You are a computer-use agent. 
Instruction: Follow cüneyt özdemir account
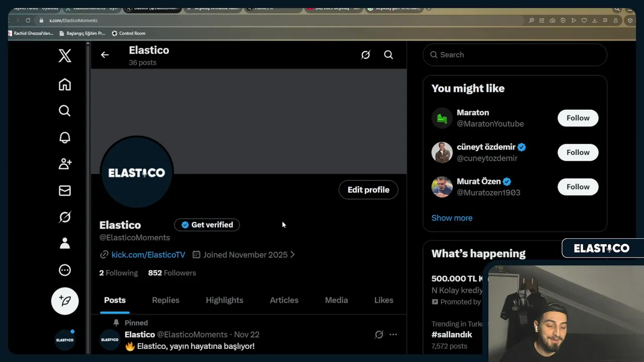point(578,152)
